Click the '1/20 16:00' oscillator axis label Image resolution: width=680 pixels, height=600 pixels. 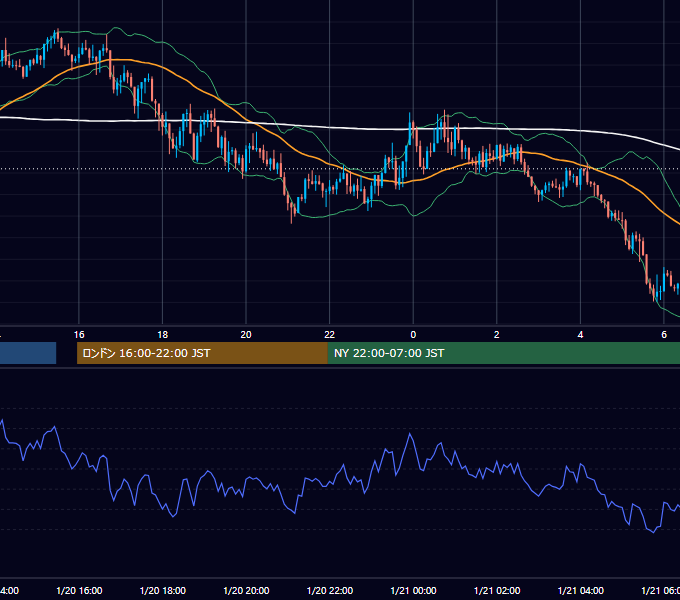79,590
